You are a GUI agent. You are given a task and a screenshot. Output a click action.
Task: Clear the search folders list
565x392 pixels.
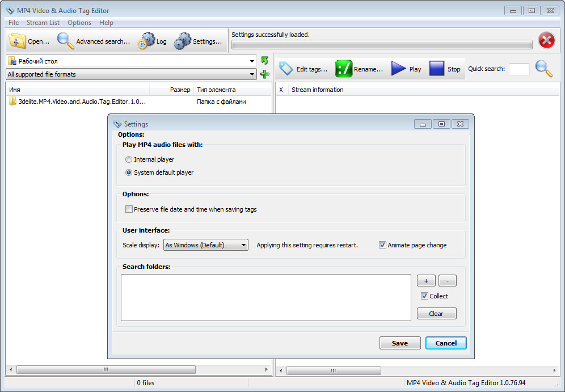436,314
